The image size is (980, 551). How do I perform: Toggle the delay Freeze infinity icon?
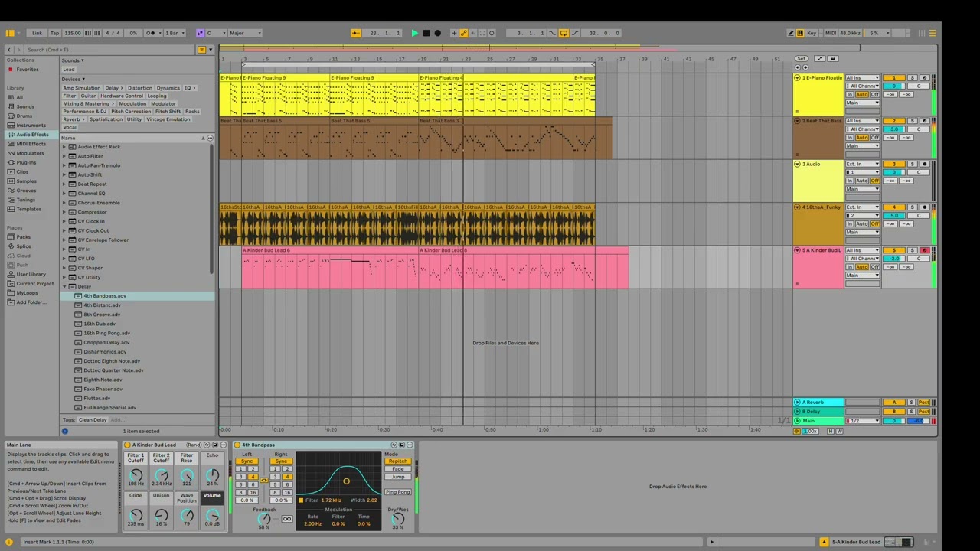coord(286,519)
